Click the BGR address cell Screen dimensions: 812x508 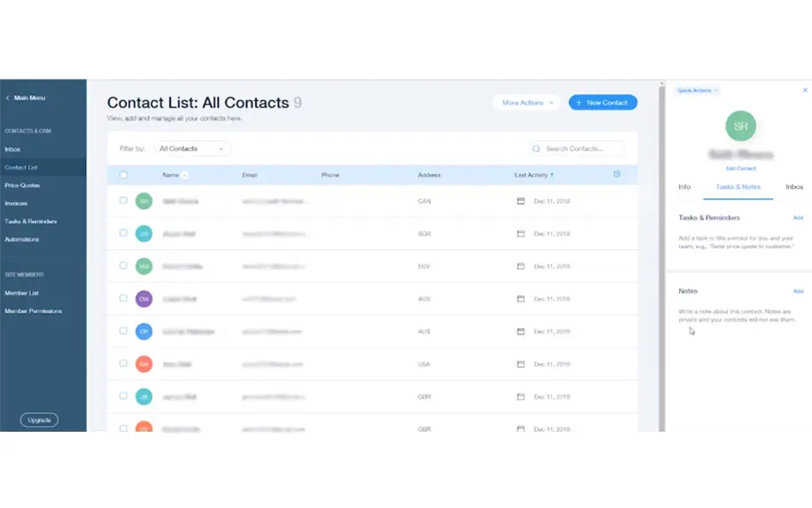[424, 233]
